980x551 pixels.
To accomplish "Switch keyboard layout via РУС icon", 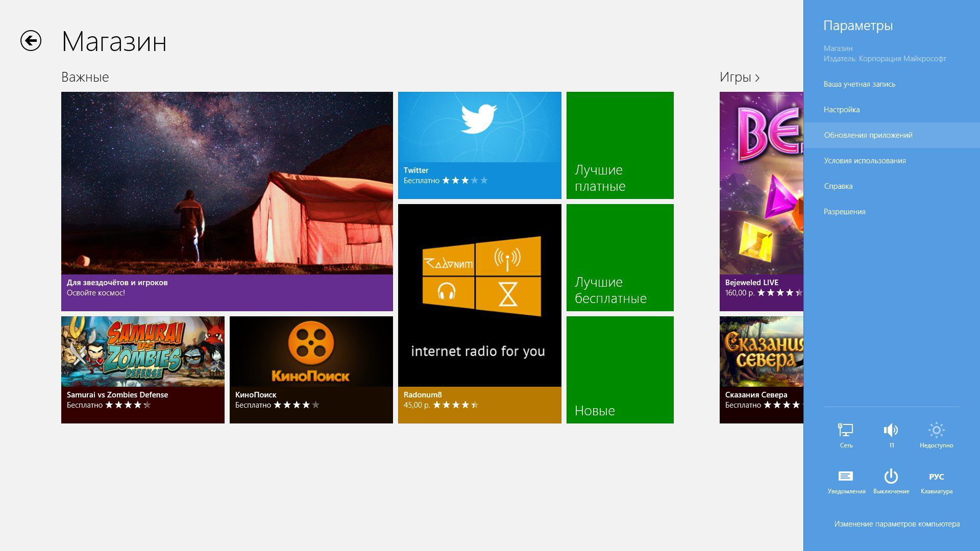I will click(x=936, y=477).
